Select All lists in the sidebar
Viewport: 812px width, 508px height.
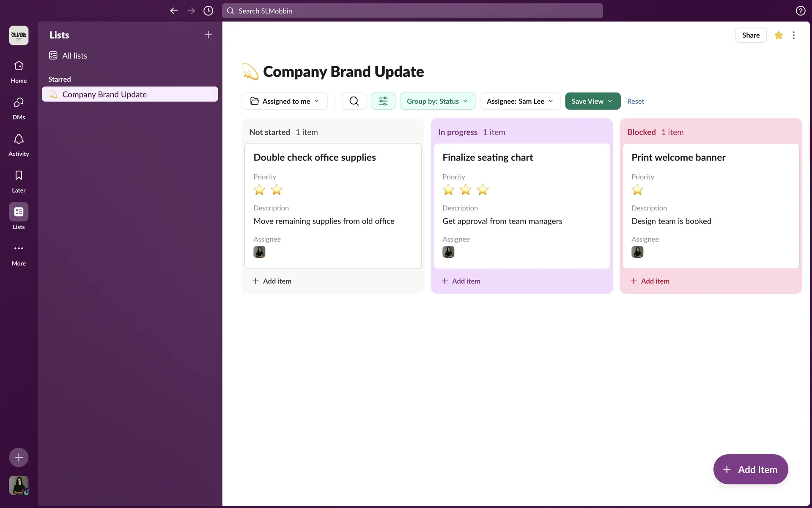[x=74, y=56]
